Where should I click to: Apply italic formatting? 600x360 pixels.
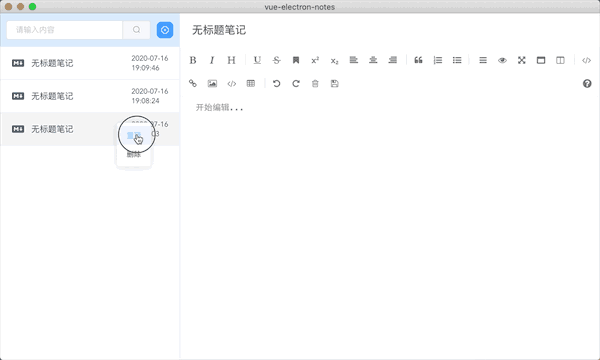212,60
